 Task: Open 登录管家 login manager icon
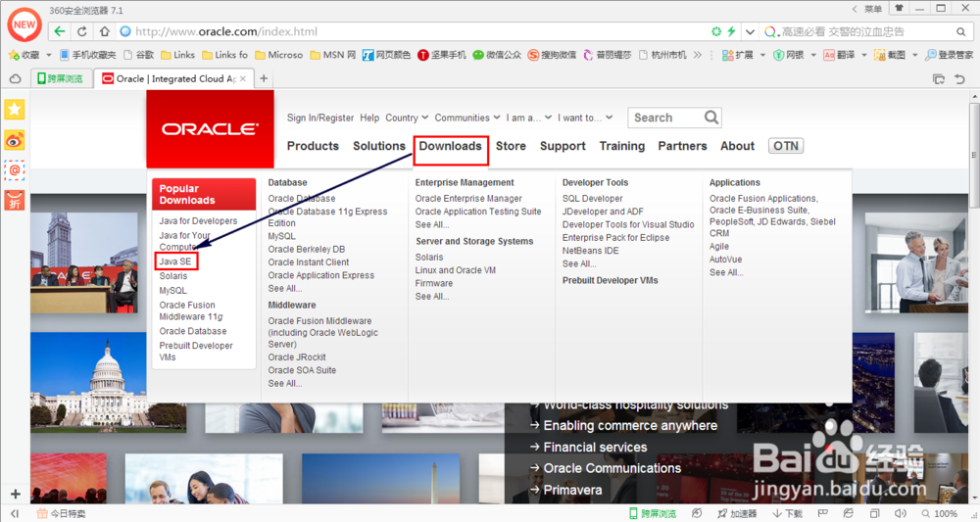pyautogui.click(x=950, y=55)
